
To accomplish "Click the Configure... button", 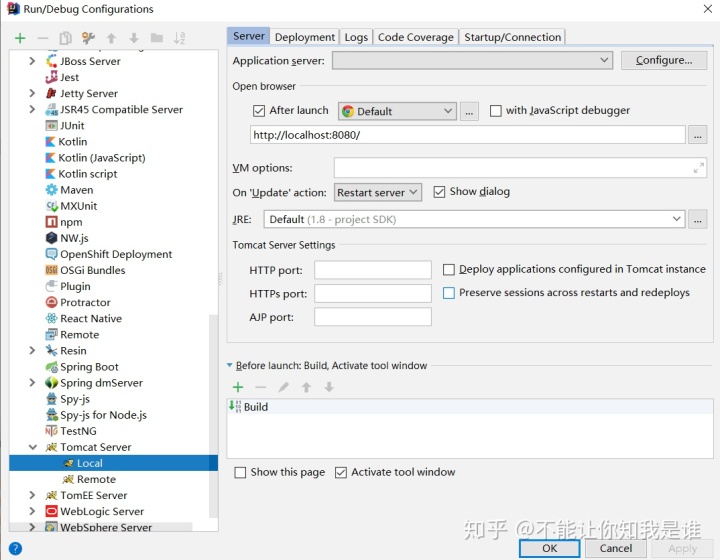I will pyautogui.click(x=664, y=60).
